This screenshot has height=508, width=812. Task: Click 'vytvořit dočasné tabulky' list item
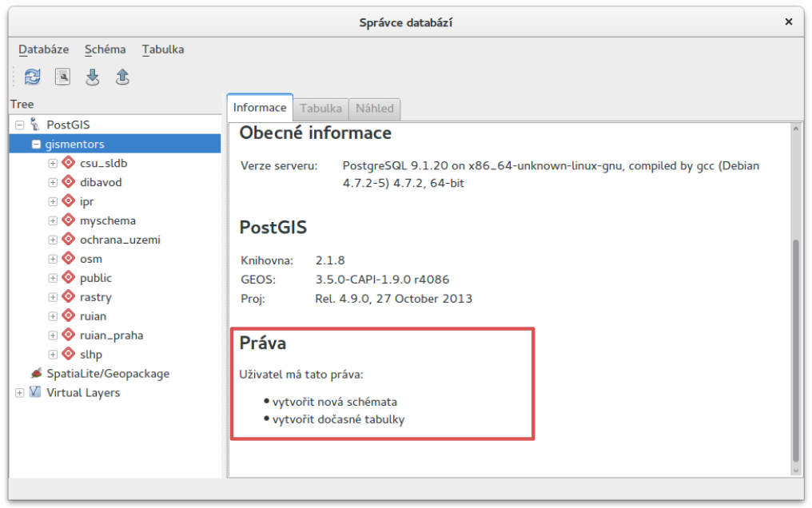point(339,419)
